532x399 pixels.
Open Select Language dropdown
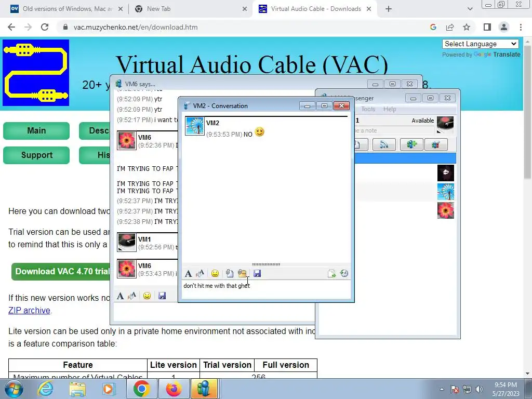(x=481, y=44)
